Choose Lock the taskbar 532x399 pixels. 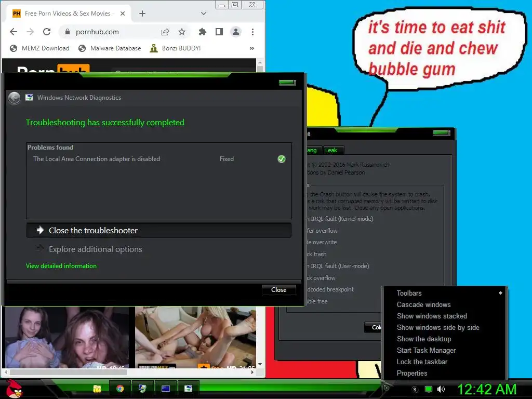pyautogui.click(x=445, y=362)
